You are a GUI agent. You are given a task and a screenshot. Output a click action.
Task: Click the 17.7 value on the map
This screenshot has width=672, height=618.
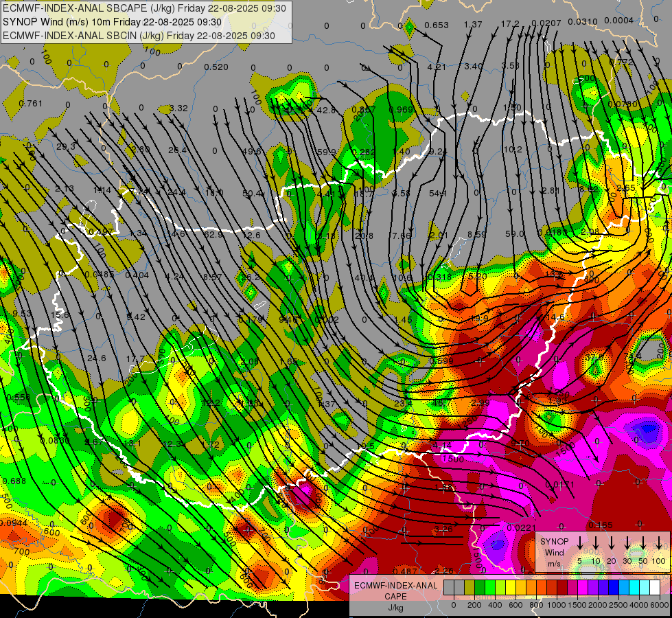(x=135, y=358)
